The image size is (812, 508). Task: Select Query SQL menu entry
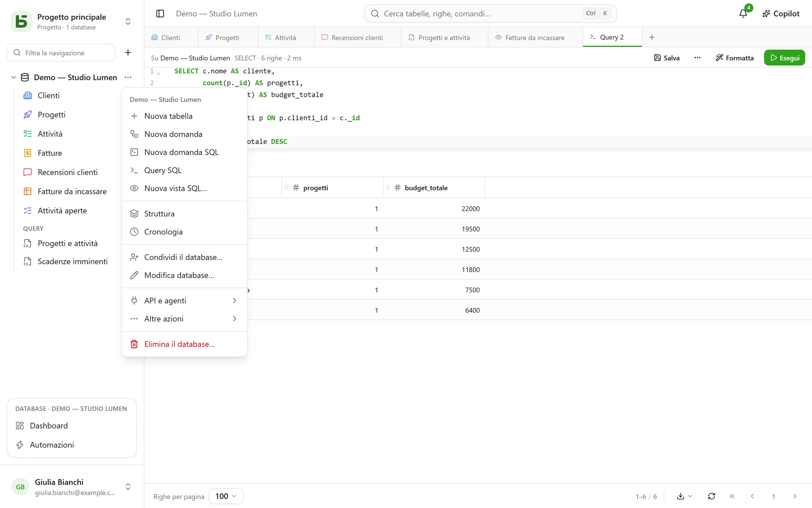185,170
